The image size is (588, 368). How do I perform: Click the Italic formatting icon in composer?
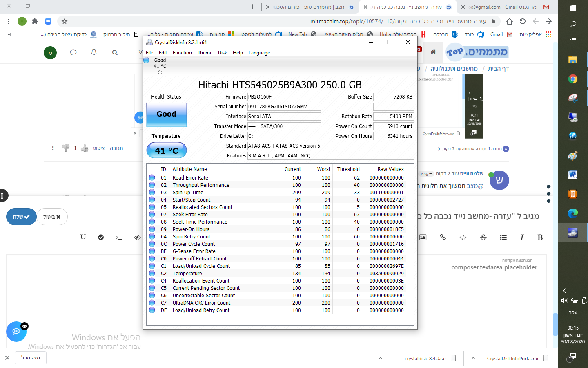tap(522, 237)
